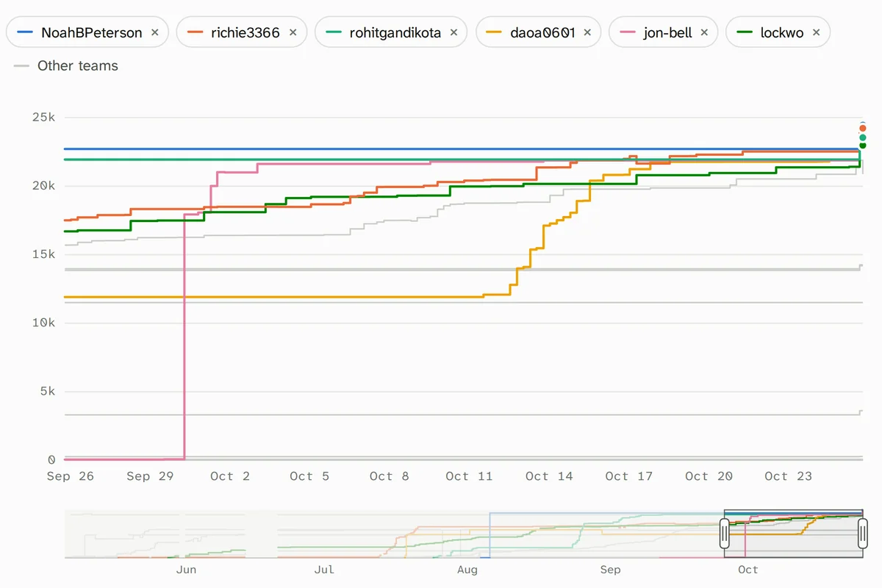Viewport: 882px width, 588px height.
Task: Click the Oct 23 x-axis label
Action: point(789,476)
